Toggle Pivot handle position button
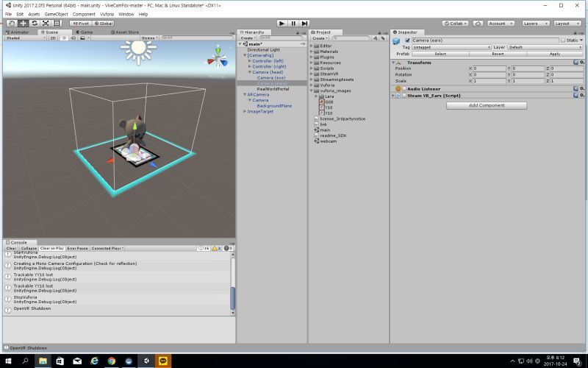 tap(81, 24)
